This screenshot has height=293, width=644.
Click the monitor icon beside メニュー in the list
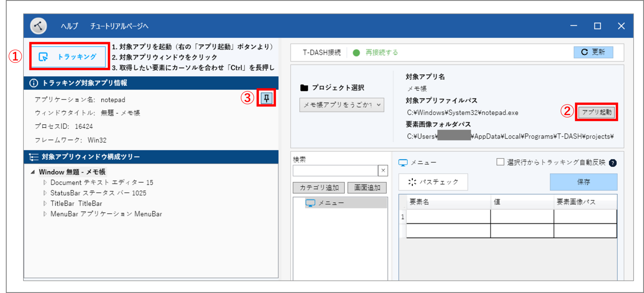tap(310, 203)
